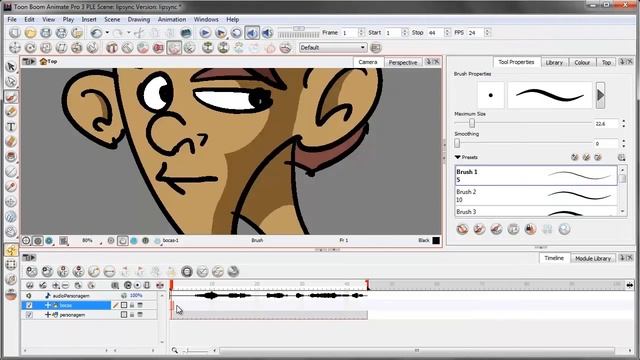
Task: Toggle outline square on bocas layer
Action: (124, 305)
